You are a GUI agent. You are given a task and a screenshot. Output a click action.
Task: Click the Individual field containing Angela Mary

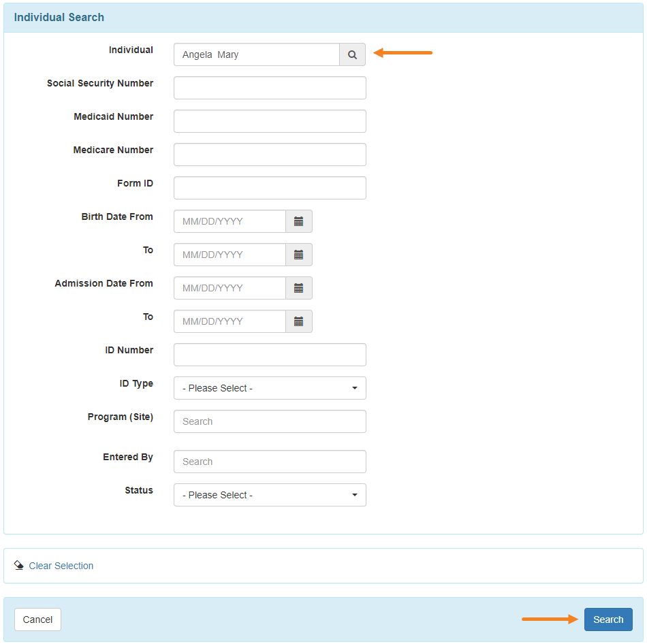click(256, 54)
